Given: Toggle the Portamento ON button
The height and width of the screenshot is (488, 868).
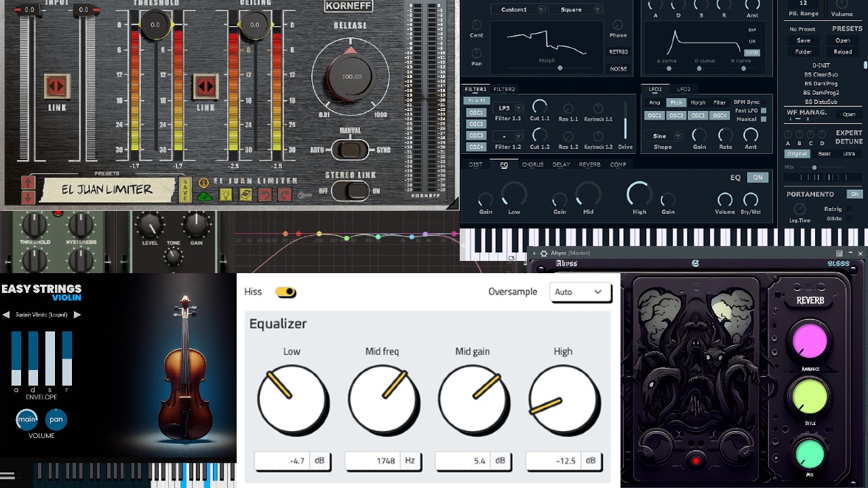Looking at the screenshot, I should (x=855, y=195).
